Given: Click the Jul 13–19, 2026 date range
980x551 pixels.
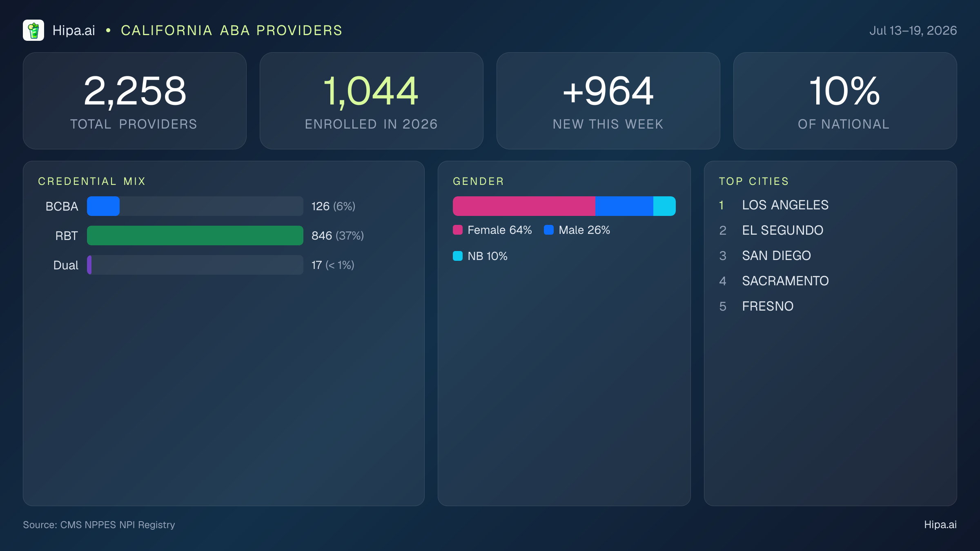Looking at the screenshot, I should (913, 31).
